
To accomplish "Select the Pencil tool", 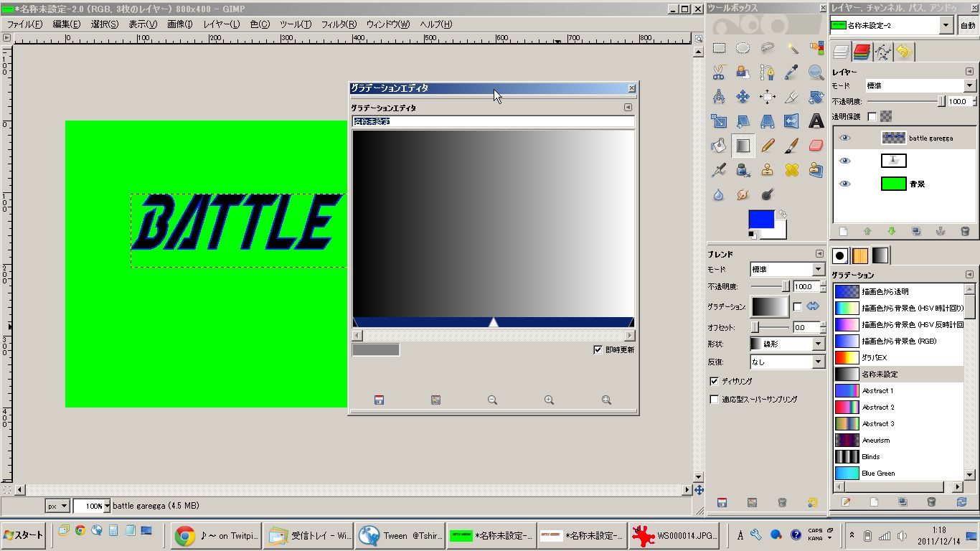I will coord(768,146).
